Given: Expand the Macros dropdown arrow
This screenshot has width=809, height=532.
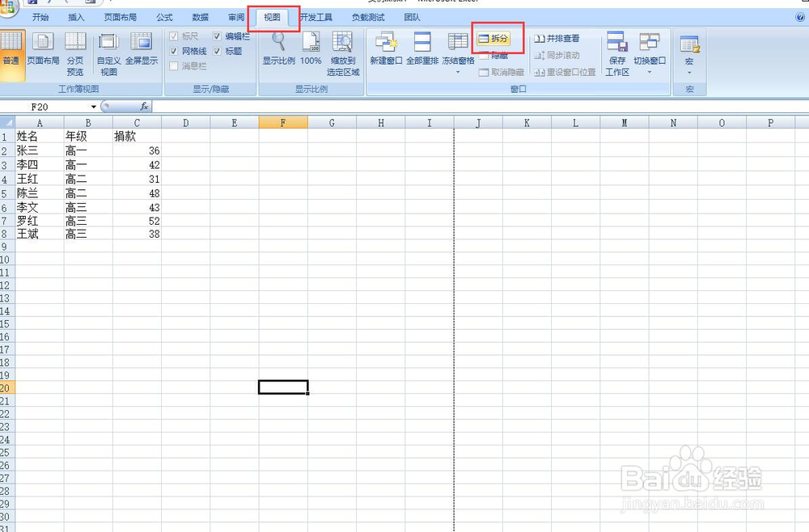Looking at the screenshot, I should coord(689,73).
